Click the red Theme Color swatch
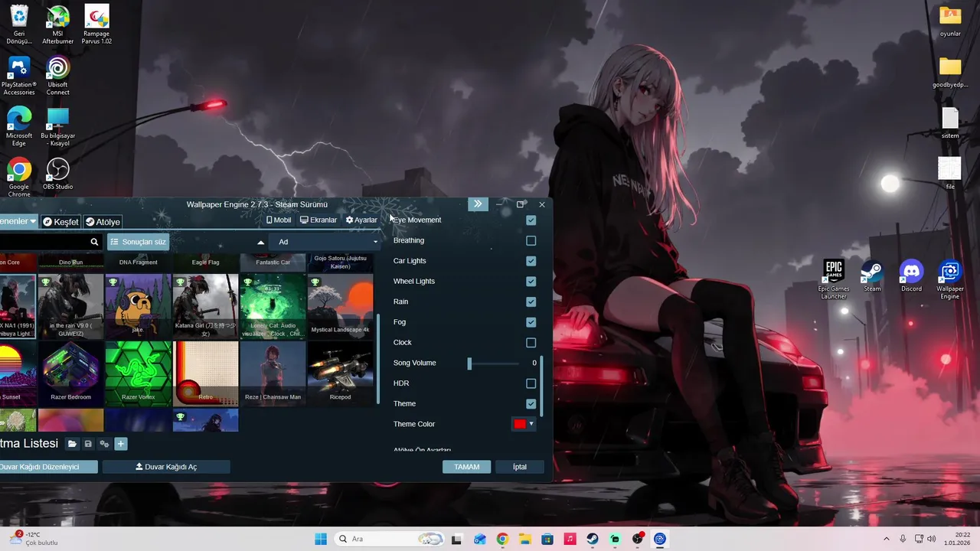Viewport: 980px width, 551px height. tap(520, 424)
